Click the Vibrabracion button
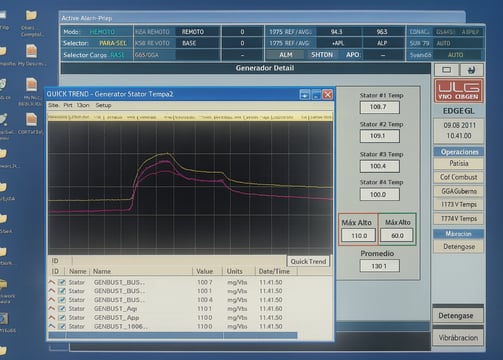 coord(458,338)
